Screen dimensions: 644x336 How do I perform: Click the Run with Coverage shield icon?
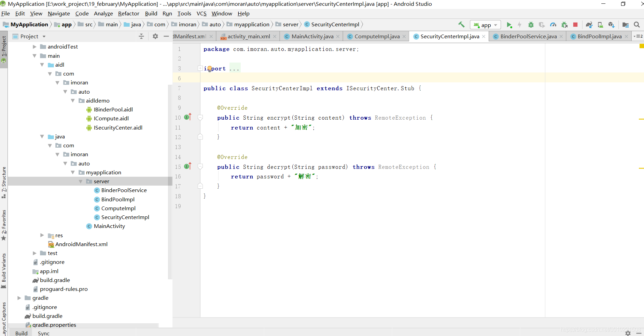(x=542, y=25)
